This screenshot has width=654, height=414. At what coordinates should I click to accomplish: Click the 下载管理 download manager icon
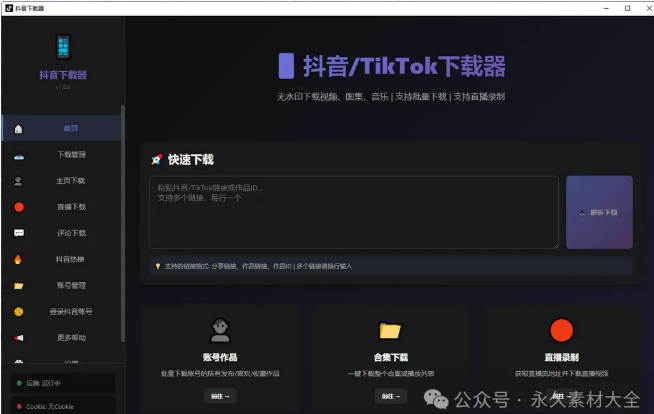tap(19, 155)
